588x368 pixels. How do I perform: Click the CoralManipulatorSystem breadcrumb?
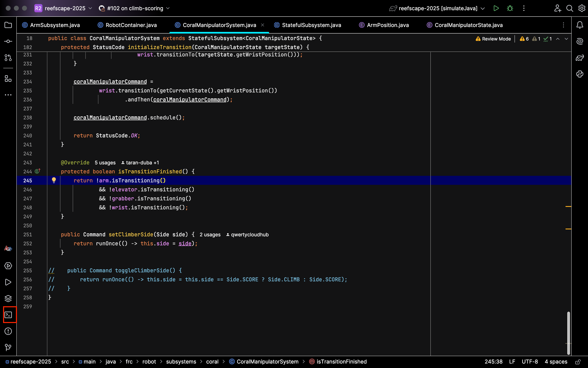tap(264, 362)
